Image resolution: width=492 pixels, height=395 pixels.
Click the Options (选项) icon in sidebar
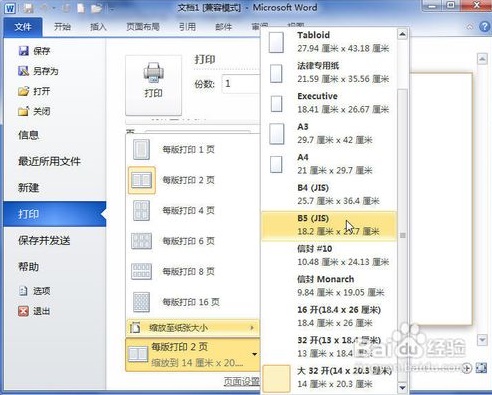point(23,291)
